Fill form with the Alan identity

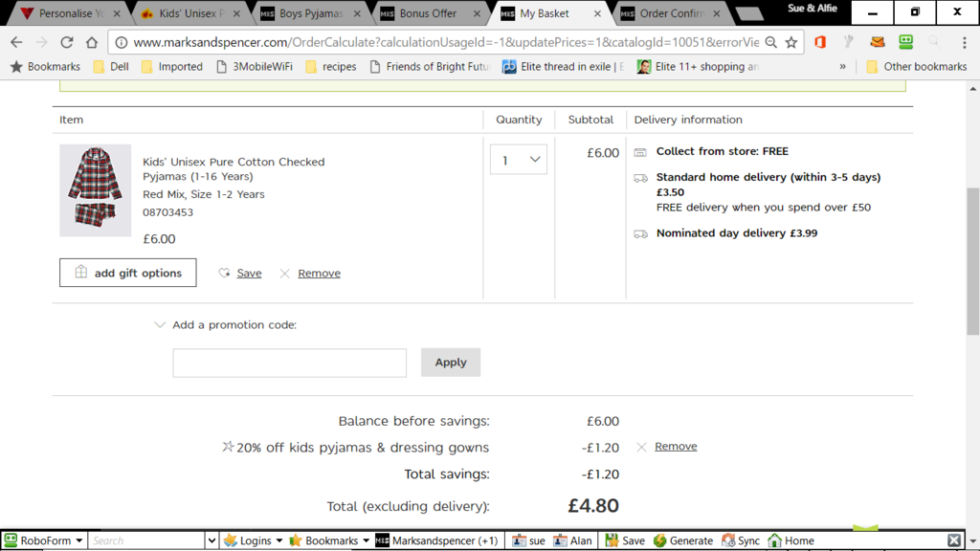[572, 540]
